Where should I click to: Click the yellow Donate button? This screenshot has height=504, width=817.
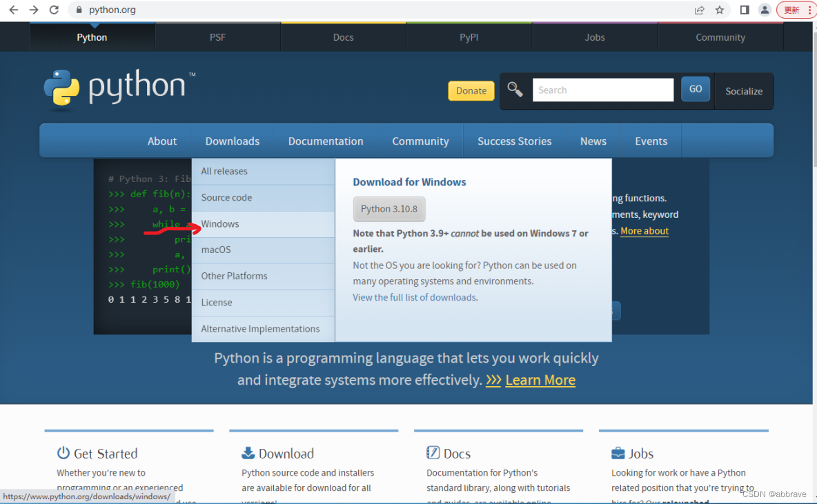(x=471, y=90)
